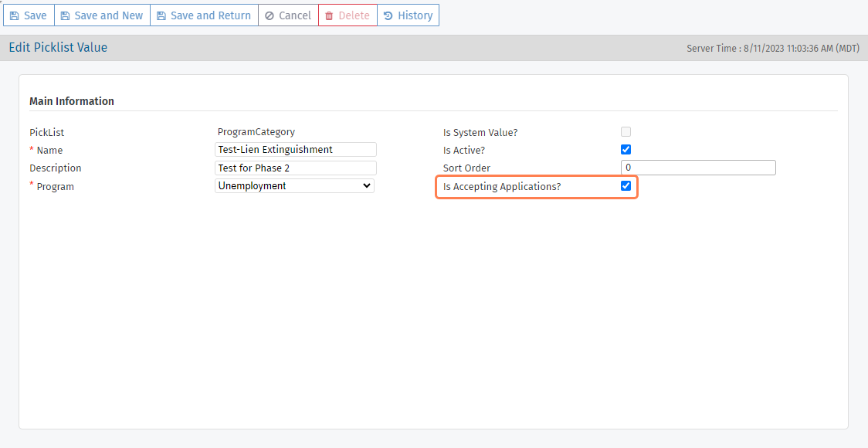The height and width of the screenshot is (448, 868).
Task: Click the Edit Picklist Value page title
Action: coord(58,48)
